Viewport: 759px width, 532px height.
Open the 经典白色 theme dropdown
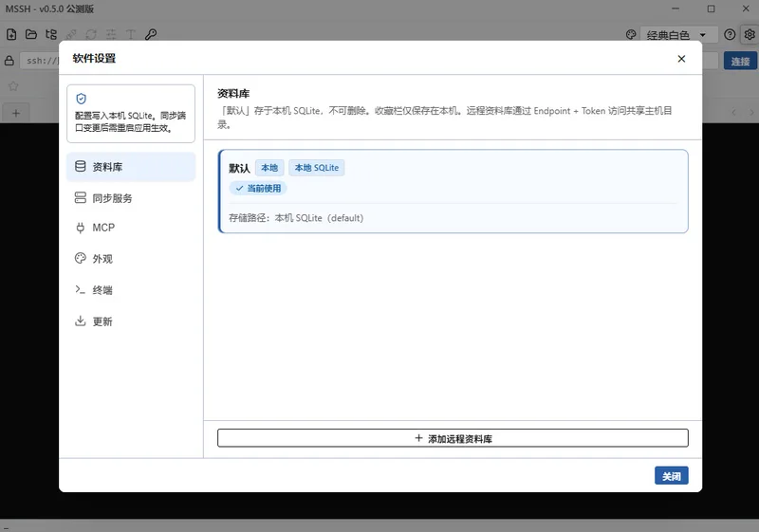point(678,35)
